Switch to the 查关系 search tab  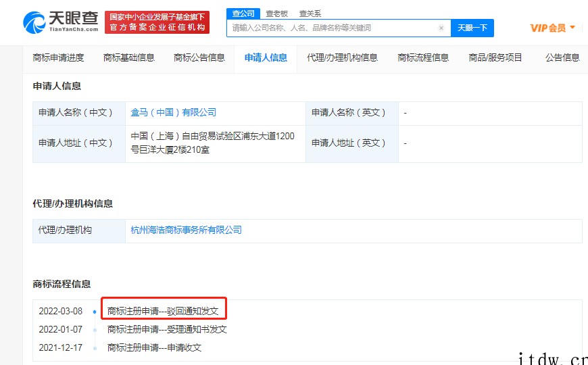310,14
